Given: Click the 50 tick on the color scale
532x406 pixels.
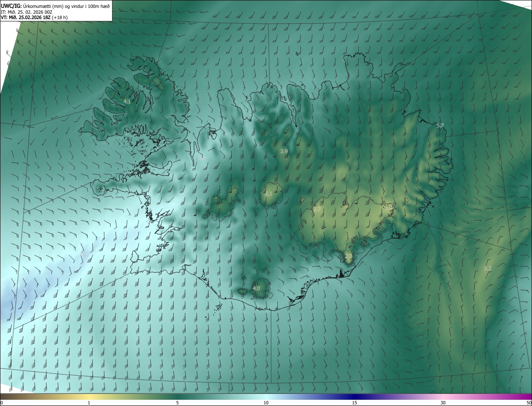Looking at the screenshot, I should (x=529, y=403).
